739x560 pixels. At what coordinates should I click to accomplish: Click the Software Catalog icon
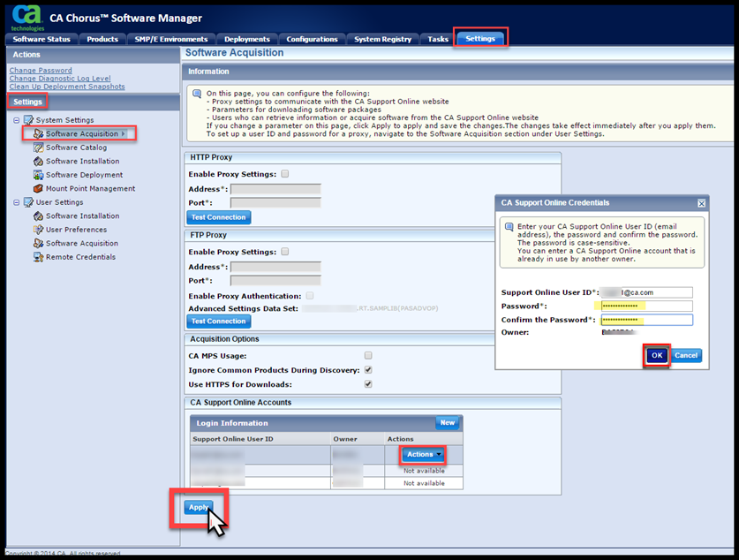38,148
